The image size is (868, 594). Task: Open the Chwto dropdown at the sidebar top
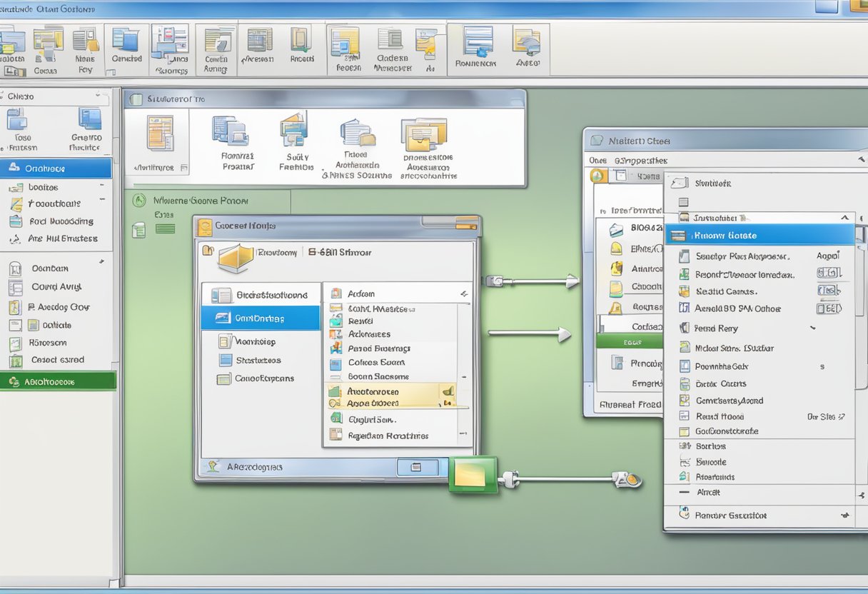click(x=98, y=96)
